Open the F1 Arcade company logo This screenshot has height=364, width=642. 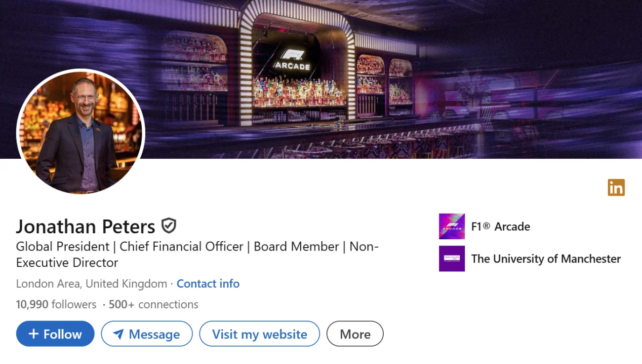point(451,226)
